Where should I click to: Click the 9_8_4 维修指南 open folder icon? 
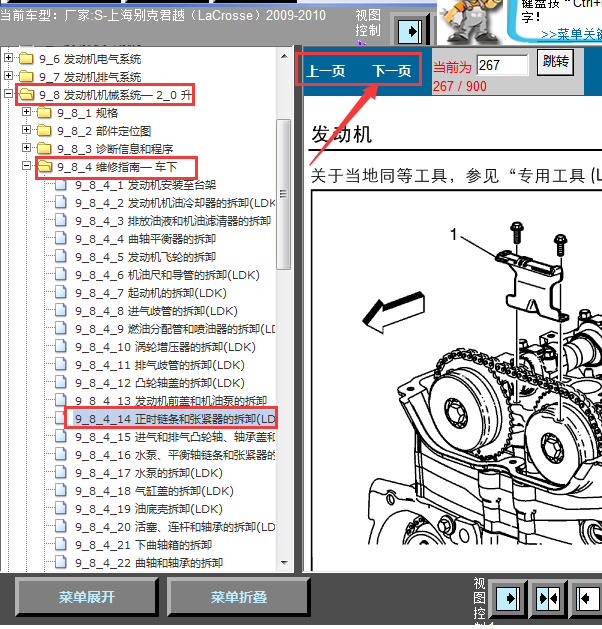[x=45, y=166]
